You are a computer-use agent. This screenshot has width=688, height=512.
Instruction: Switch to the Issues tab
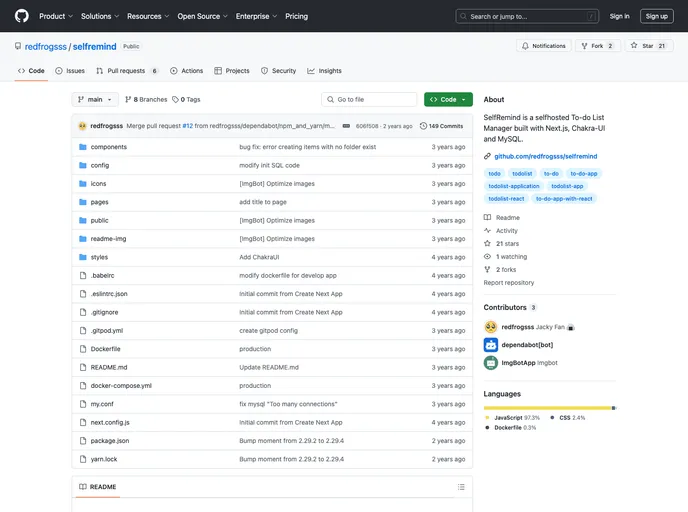(x=70, y=71)
